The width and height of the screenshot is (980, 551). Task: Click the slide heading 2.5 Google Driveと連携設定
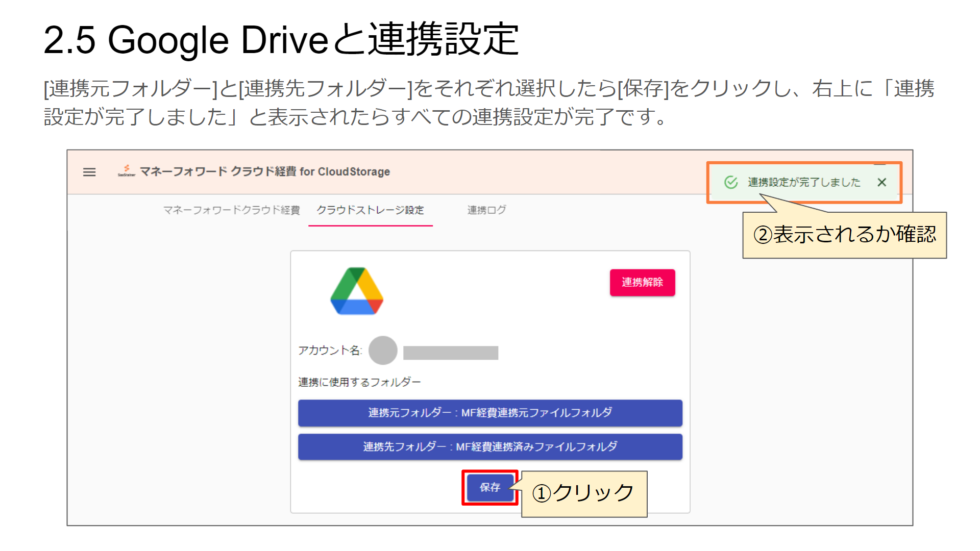(281, 40)
